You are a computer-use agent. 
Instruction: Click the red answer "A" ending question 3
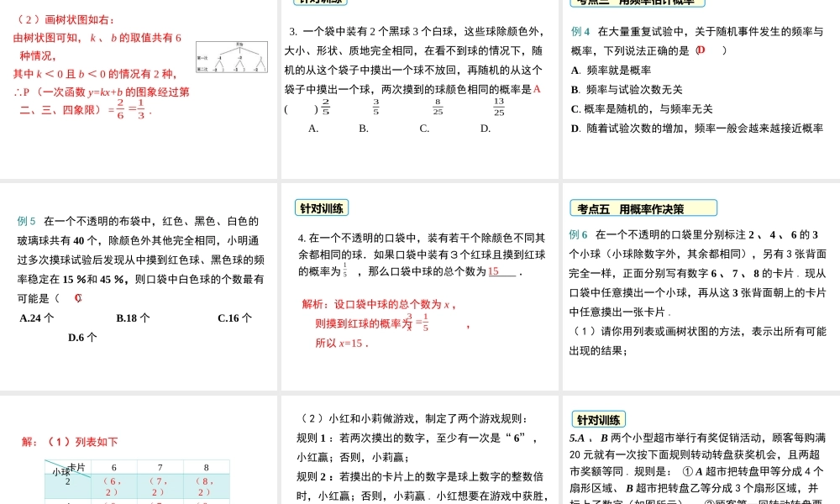[538, 89]
